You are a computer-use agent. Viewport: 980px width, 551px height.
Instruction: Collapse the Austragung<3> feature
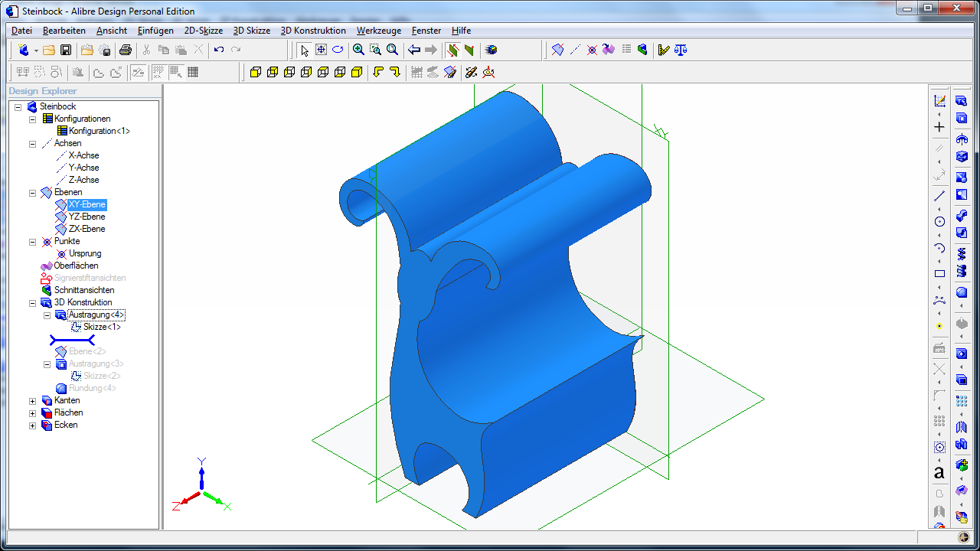pos(47,364)
